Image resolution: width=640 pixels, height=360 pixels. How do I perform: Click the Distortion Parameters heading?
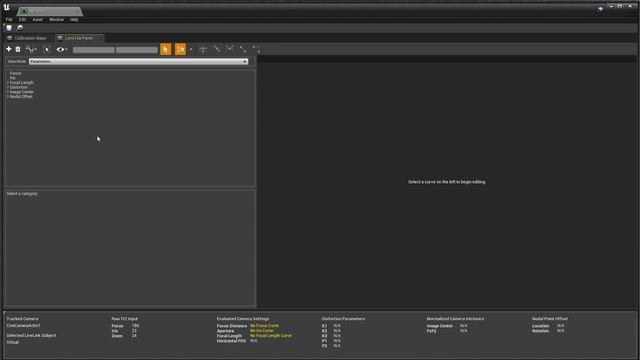[343, 319]
